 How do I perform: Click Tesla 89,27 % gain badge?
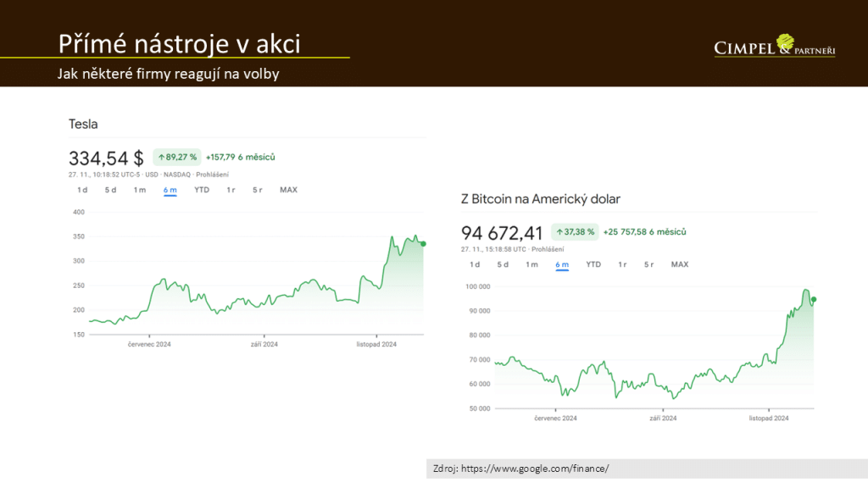tap(176, 157)
